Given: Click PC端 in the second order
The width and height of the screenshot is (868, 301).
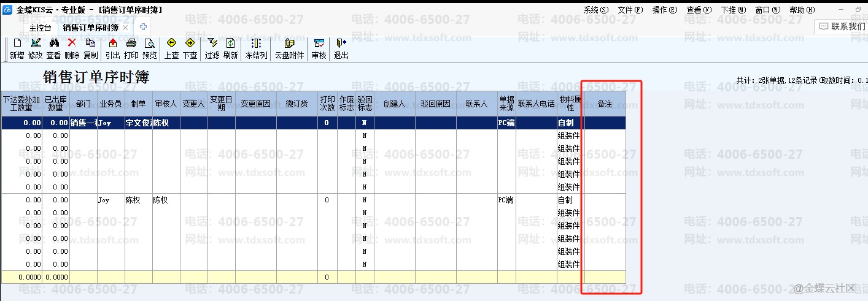Looking at the screenshot, I should (506, 200).
